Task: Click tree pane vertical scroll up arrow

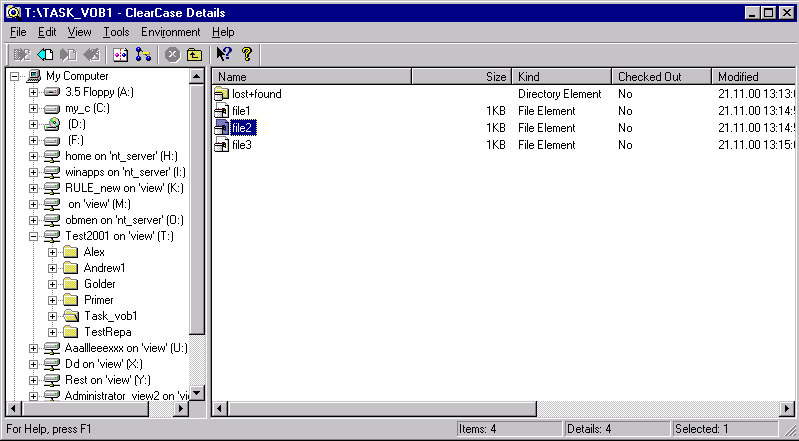Action: (x=197, y=76)
